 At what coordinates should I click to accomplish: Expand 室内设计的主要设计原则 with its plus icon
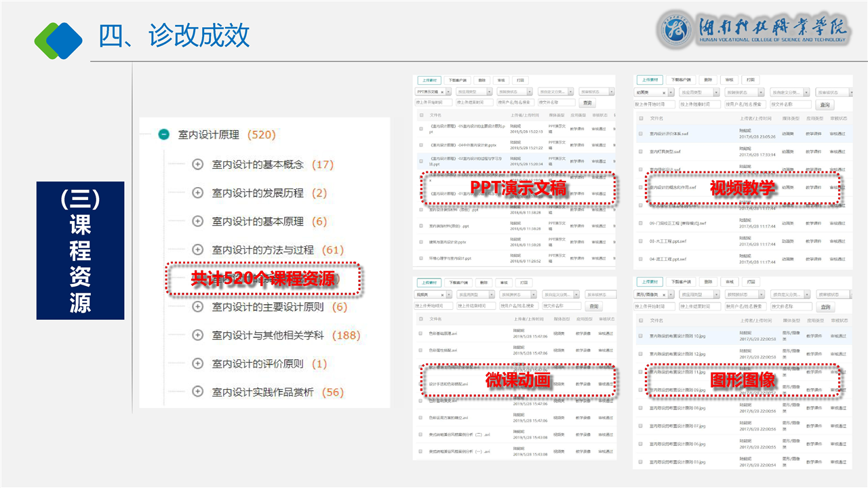(197, 307)
